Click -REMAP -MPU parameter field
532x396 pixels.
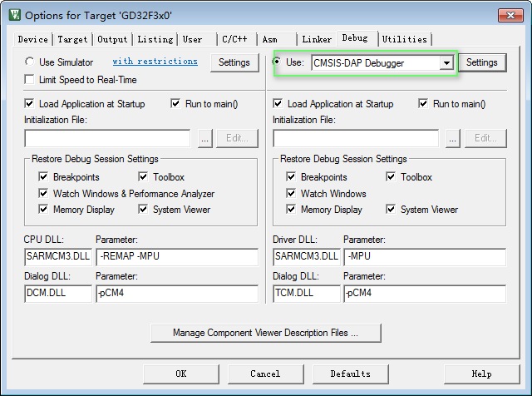pyautogui.click(x=177, y=256)
